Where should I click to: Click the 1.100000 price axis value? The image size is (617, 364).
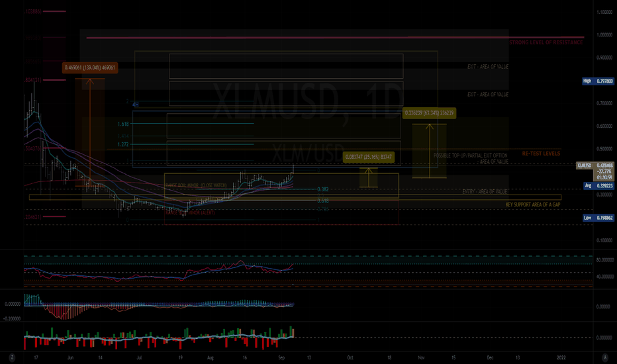pyautogui.click(x=604, y=12)
